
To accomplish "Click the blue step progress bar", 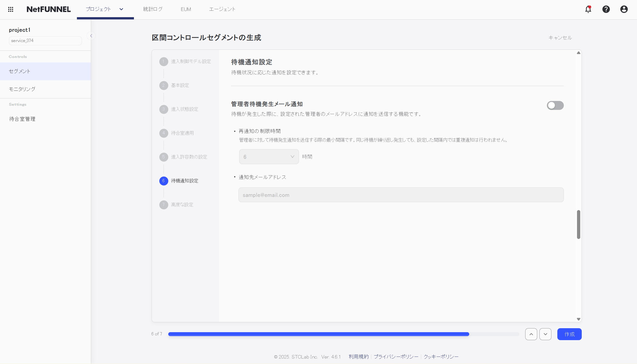I will coord(318,334).
